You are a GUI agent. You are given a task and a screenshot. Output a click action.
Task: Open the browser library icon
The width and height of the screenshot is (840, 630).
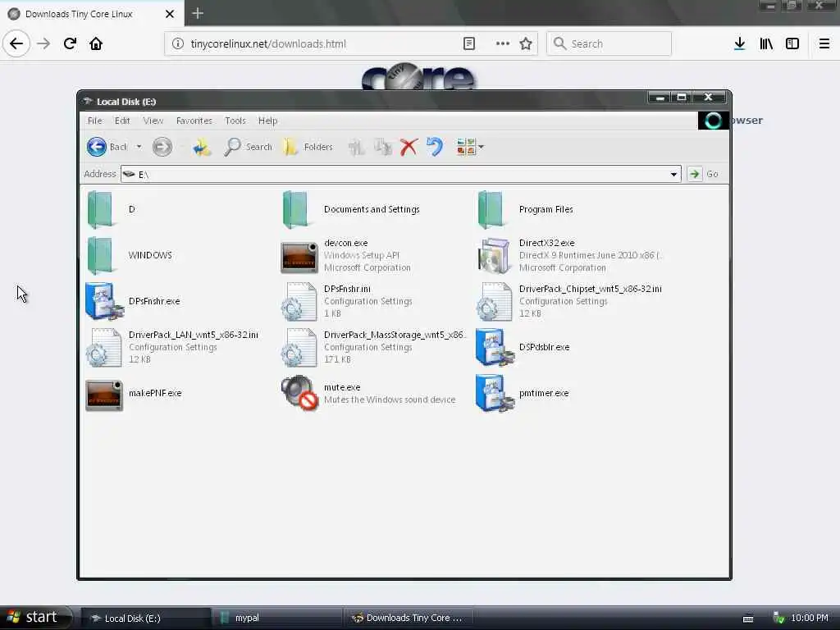[x=766, y=44]
